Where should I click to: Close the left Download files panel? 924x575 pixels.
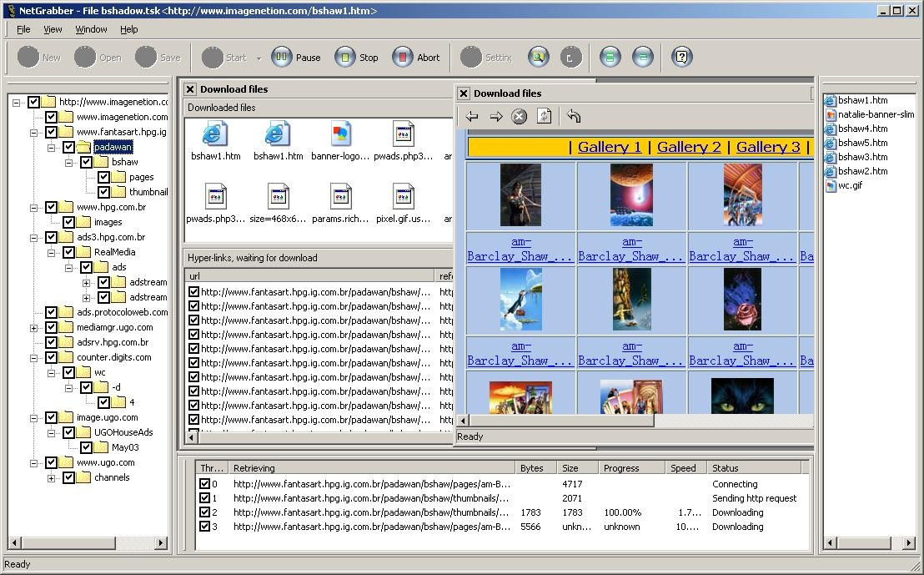coord(190,89)
